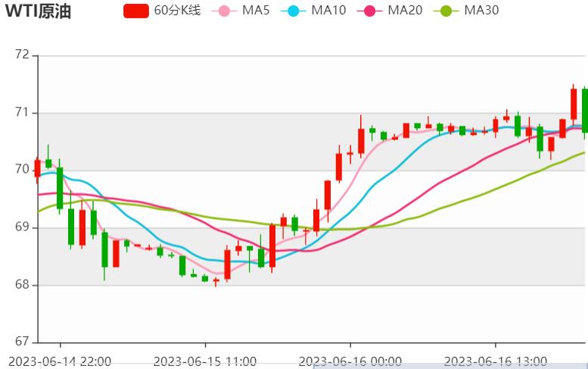Viewport: 588px width, 369px height.
Task: Select the 2023-06-14 22:00 time axis label
Action: (x=60, y=361)
